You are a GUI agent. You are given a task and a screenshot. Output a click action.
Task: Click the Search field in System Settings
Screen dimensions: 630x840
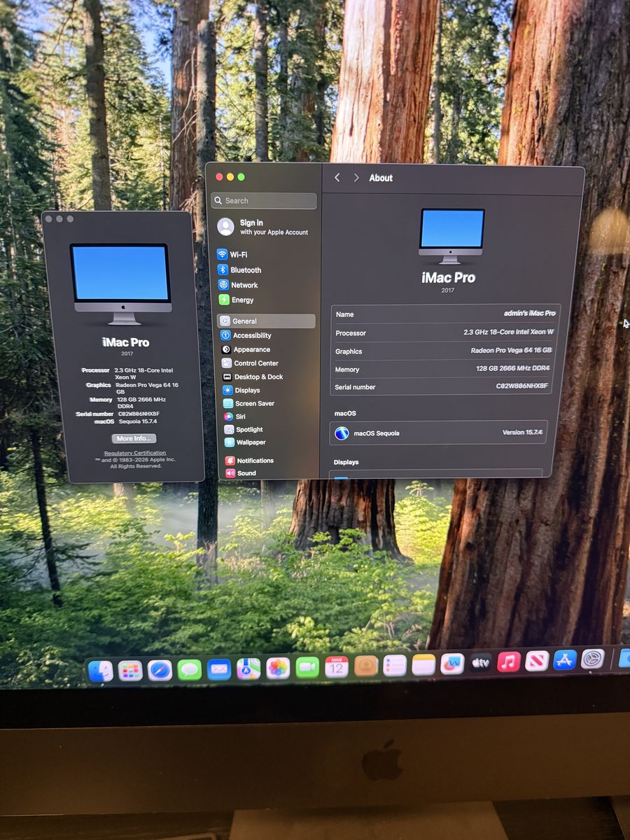pyautogui.click(x=265, y=201)
